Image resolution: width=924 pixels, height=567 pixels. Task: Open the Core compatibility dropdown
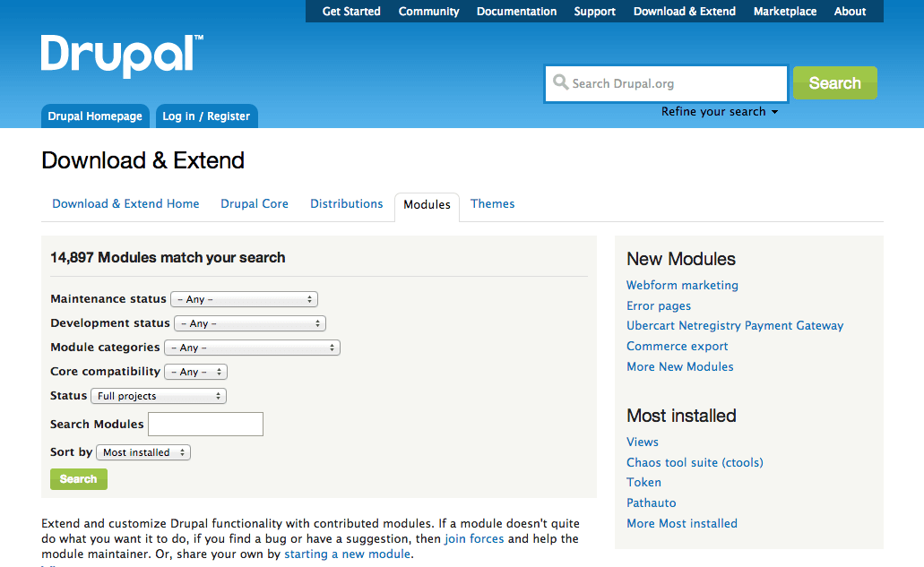pos(195,372)
